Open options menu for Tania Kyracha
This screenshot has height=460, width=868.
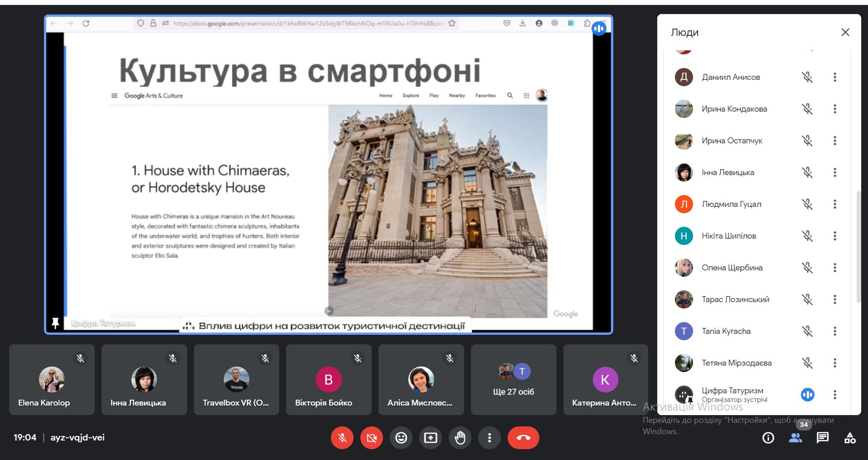(x=834, y=331)
